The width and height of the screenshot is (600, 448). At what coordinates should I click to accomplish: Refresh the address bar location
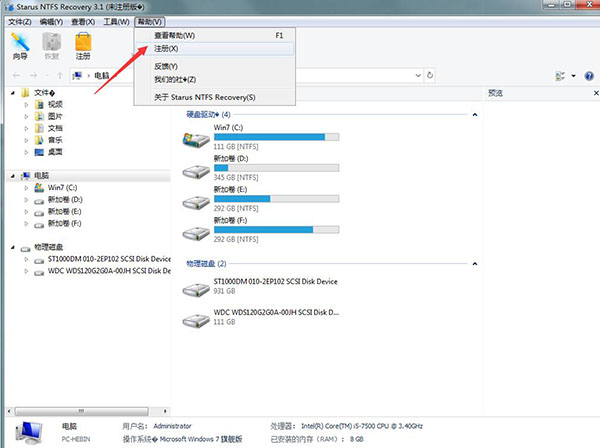[430, 75]
